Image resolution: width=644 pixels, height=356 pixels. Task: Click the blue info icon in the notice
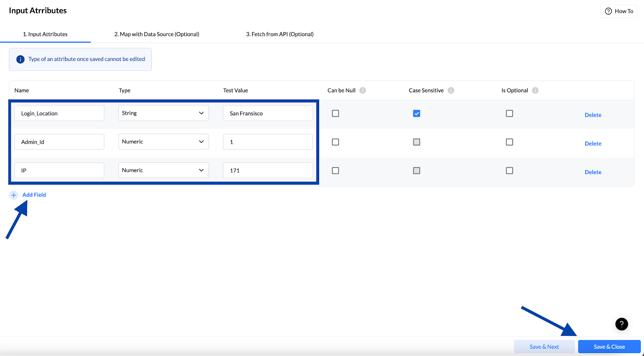20,59
